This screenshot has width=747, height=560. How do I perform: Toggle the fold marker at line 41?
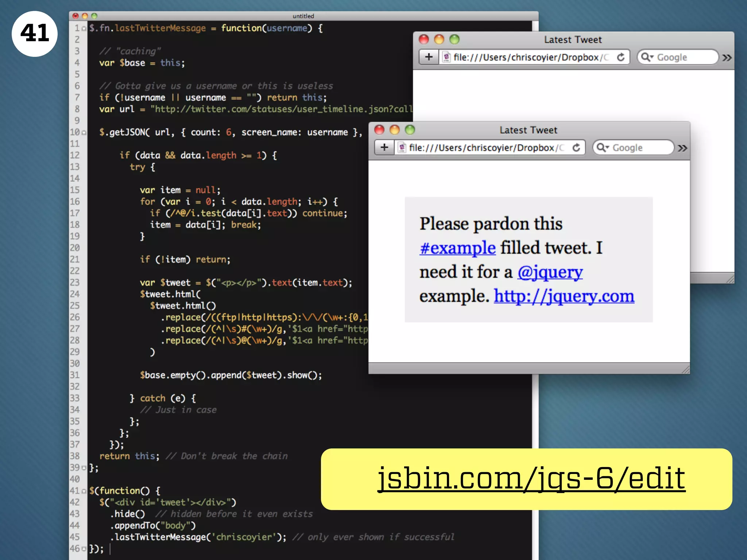coord(84,491)
